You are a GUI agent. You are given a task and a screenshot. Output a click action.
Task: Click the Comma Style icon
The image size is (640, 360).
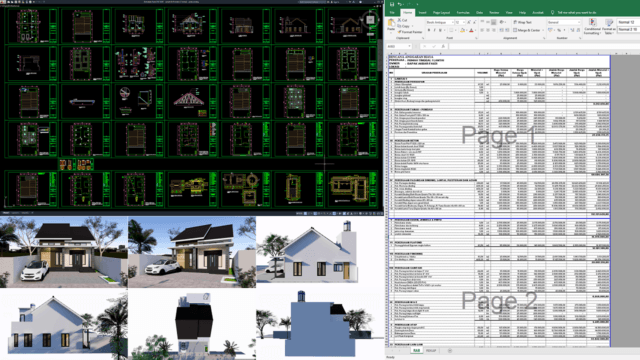[x=564, y=30]
